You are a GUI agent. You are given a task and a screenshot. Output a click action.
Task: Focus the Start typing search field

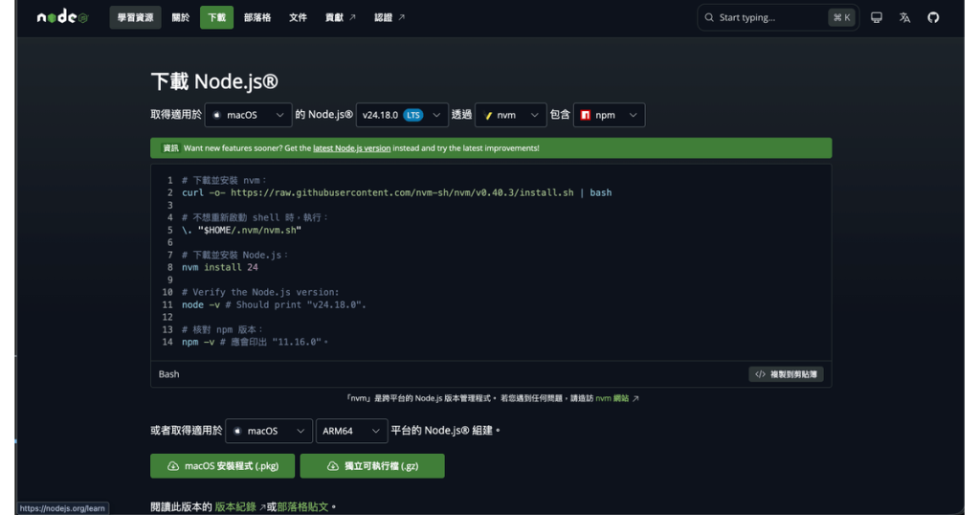778,17
